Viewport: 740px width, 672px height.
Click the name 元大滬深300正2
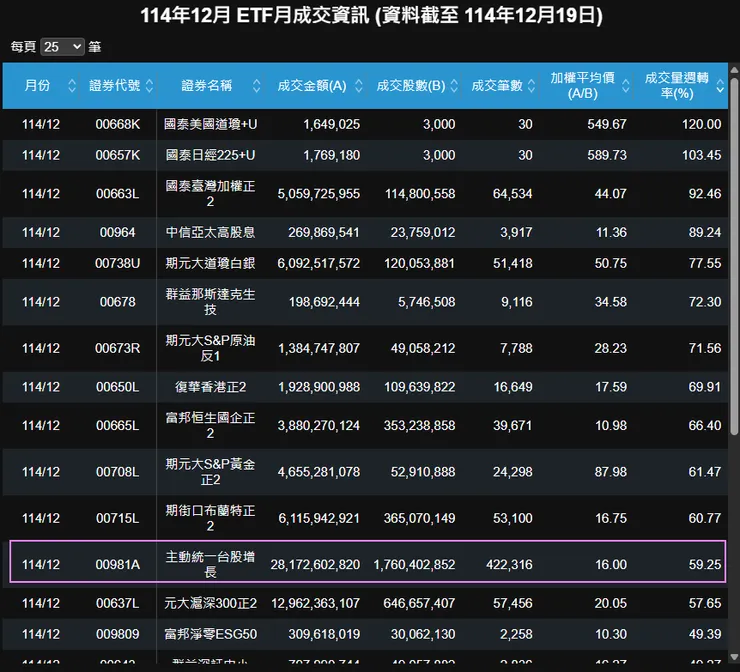tap(210, 603)
